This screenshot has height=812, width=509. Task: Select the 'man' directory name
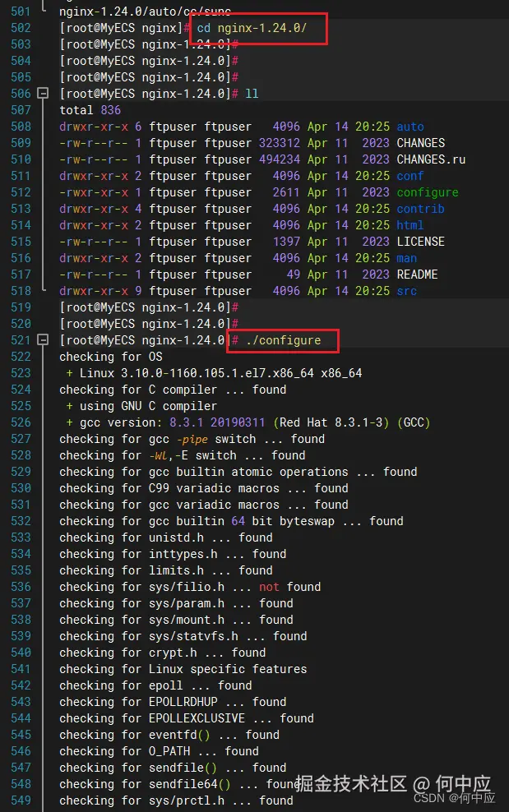point(406,258)
